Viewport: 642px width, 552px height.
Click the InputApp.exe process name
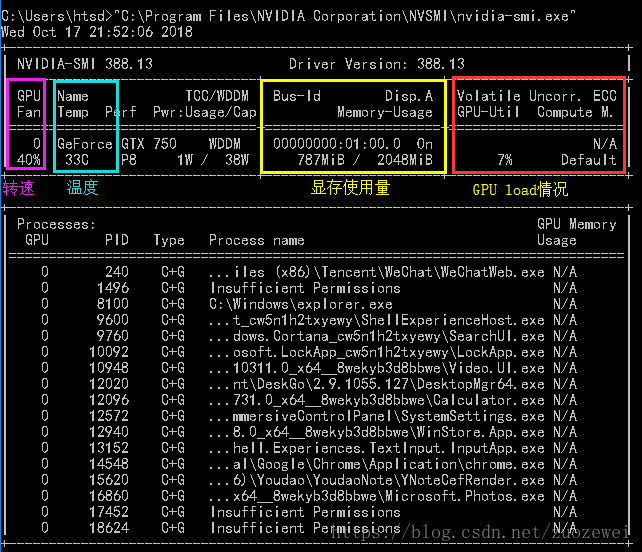coord(377,448)
